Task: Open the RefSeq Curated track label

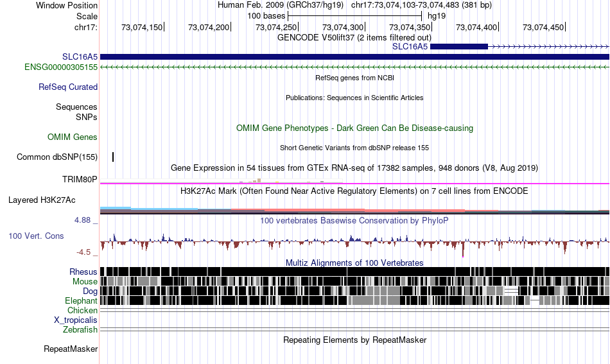Action: coord(68,87)
